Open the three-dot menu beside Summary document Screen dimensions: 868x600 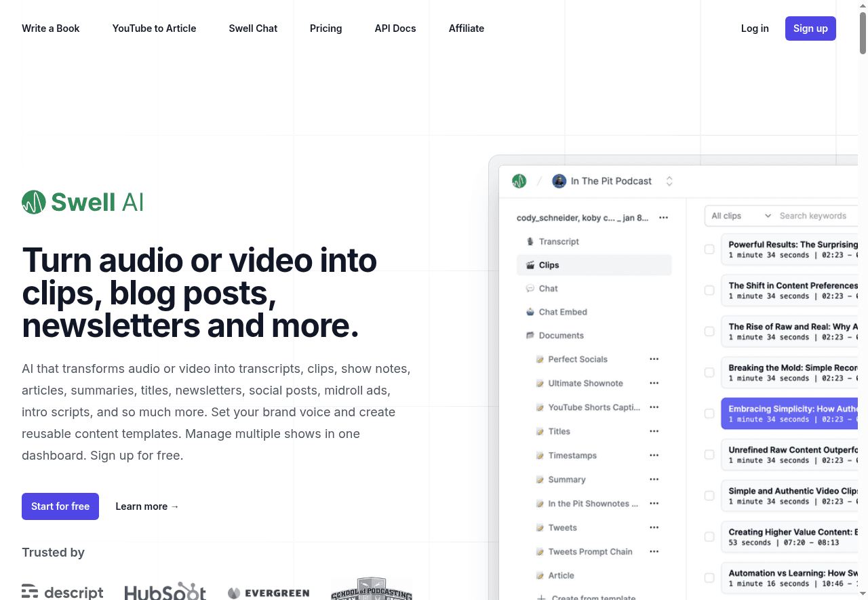click(654, 479)
